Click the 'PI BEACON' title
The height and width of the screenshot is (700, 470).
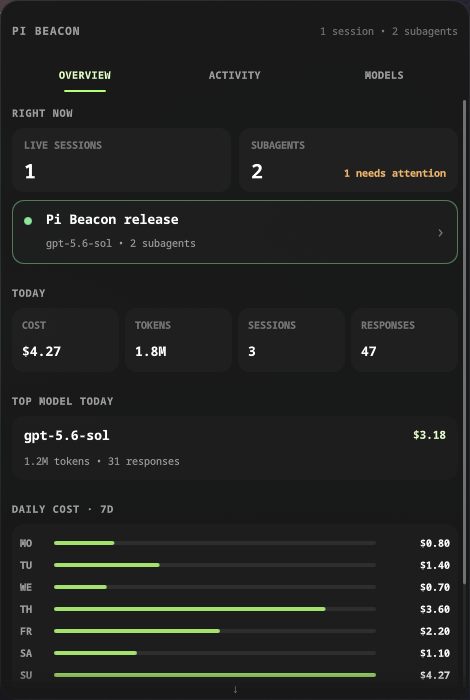coord(46,31)
